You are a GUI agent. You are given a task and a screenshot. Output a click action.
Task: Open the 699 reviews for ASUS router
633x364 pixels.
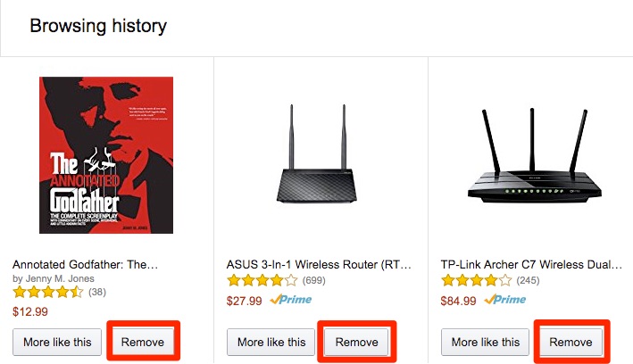click(314, 279)
